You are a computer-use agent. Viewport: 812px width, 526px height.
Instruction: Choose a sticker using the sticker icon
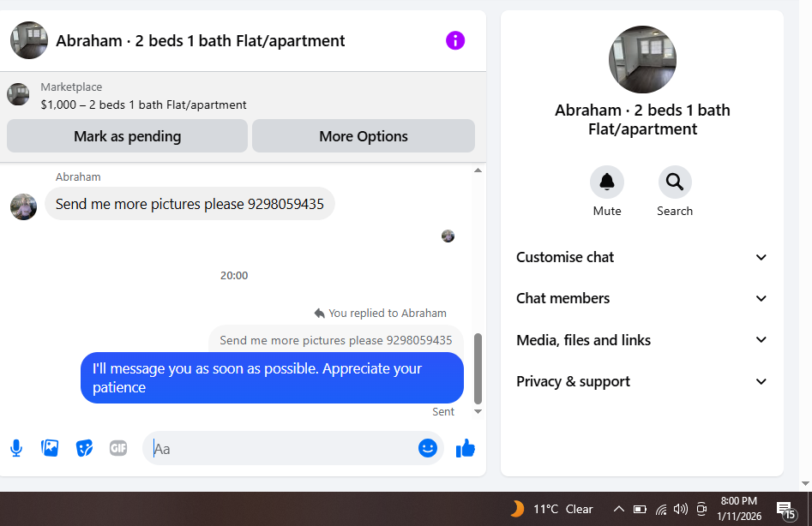84,448
